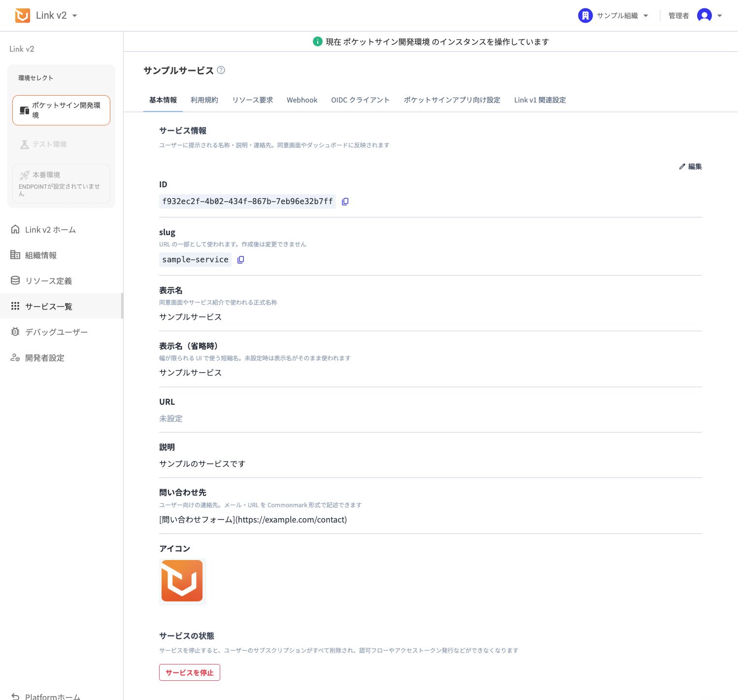The width and height of the screenshot is (738, 700).
Task: Open Link v2 ホーム in the sidebar
Action: click(61, 230)
